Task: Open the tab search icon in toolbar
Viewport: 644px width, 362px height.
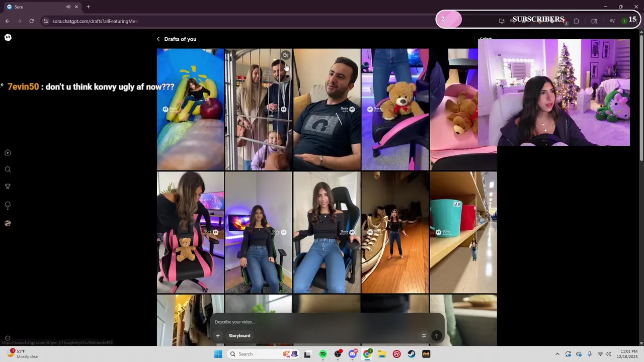Action: click(594, 21)
